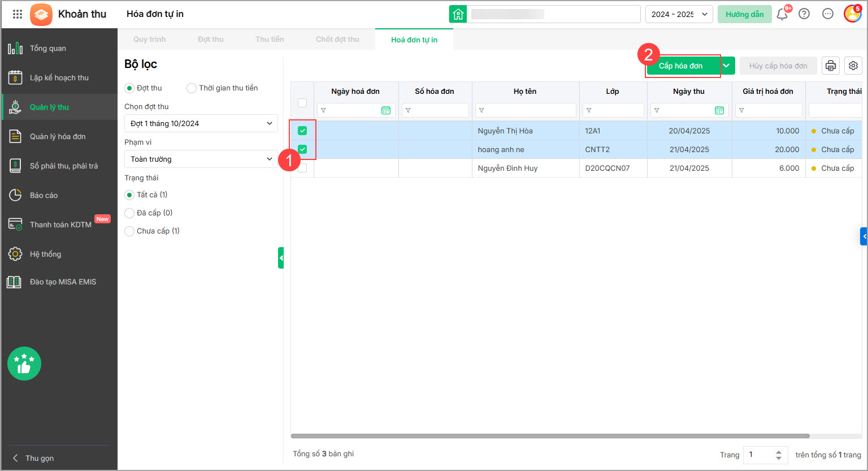Open Quản lý hóa đơn in sidebar
Viewport: 868px width, 471px height.
(x=59, y=137)
